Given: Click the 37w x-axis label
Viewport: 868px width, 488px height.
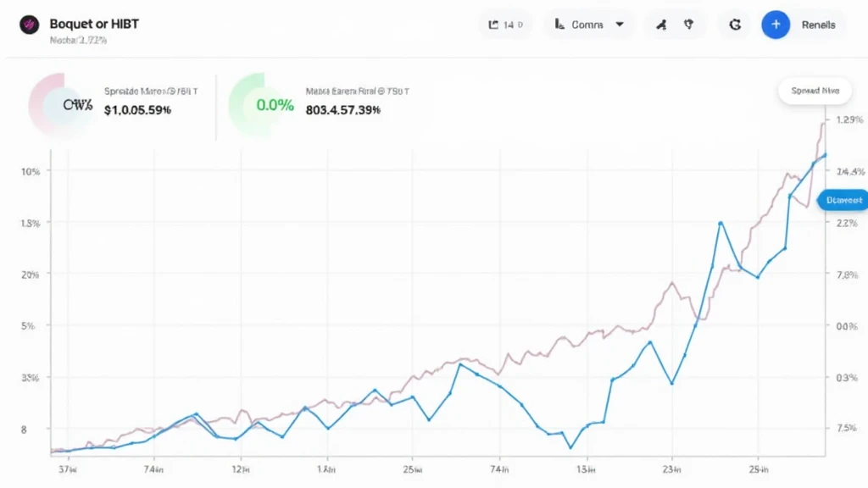Looking at the screenshot, I should coord(68,469).
